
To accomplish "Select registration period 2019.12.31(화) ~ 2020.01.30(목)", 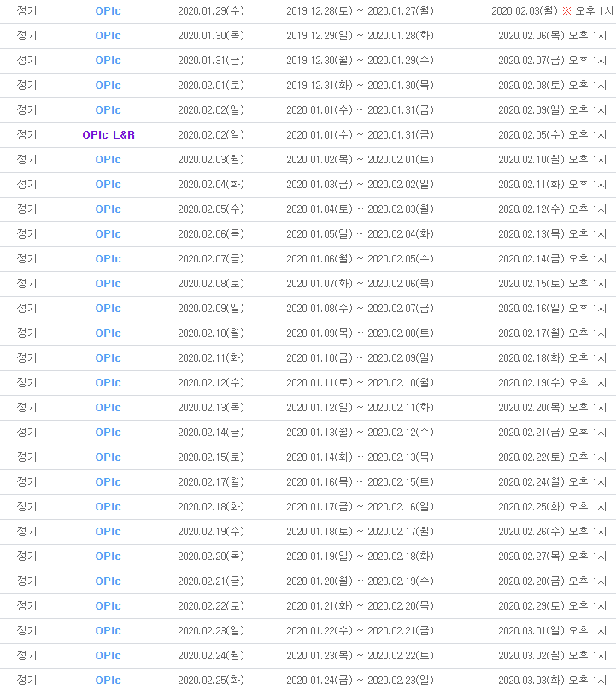I will click(x=360, y=85).
